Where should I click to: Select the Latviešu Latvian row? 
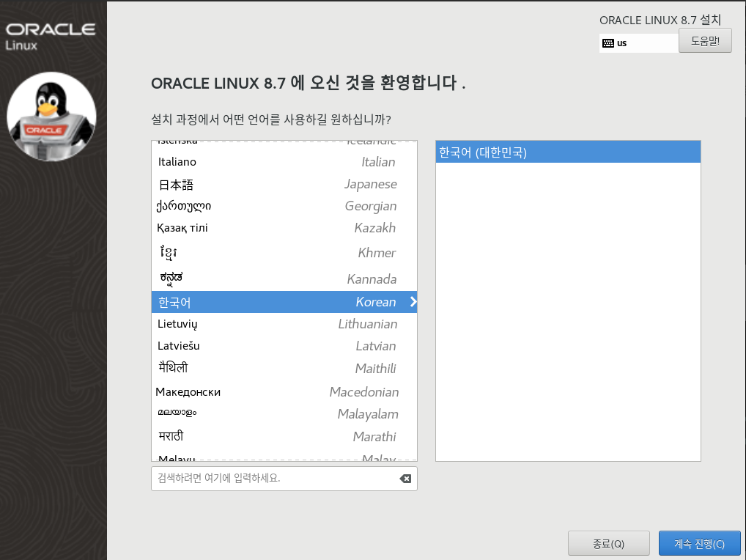(x=284, y=346)
